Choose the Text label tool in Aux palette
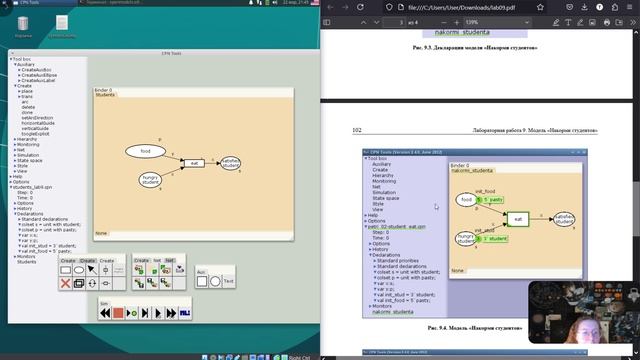The height and width of the screenshot is (360, 640). [x=229, y=281]
